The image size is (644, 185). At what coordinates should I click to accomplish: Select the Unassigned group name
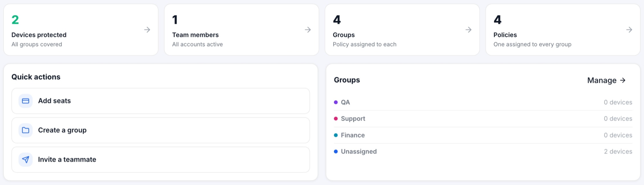359,151
